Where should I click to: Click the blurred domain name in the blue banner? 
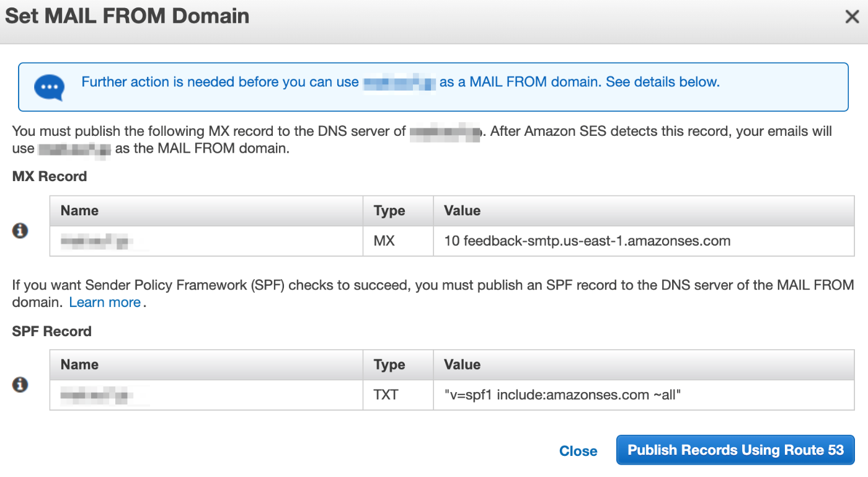[399, 82]
